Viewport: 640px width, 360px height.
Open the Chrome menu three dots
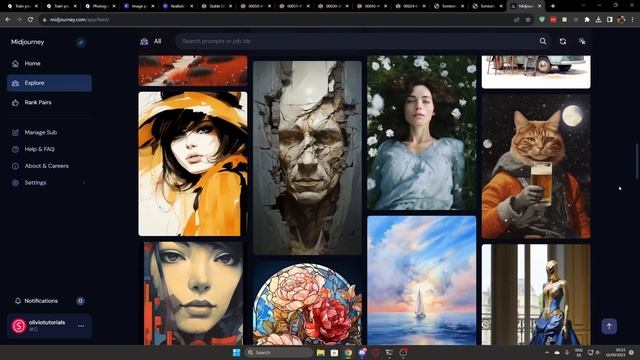pos(632,20)
